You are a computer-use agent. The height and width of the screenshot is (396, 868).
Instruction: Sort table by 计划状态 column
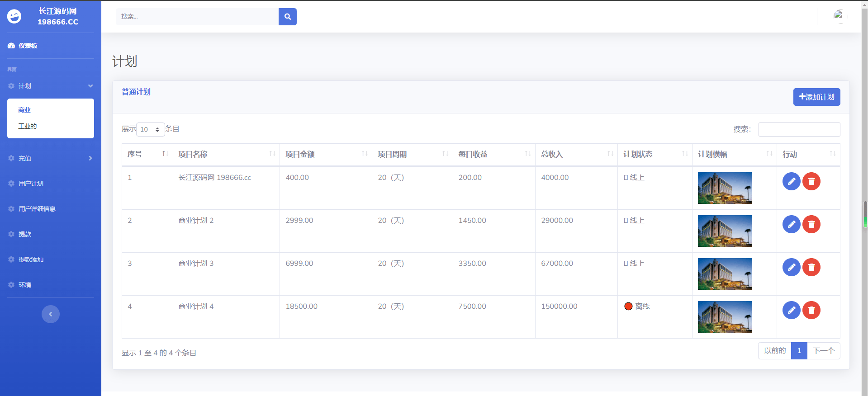(655, 154)
